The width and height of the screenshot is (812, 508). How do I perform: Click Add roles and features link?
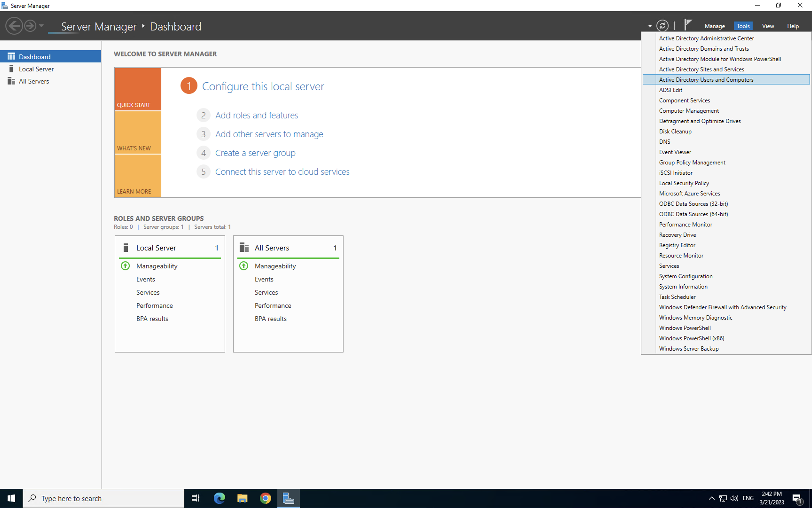tap(256, 115)
